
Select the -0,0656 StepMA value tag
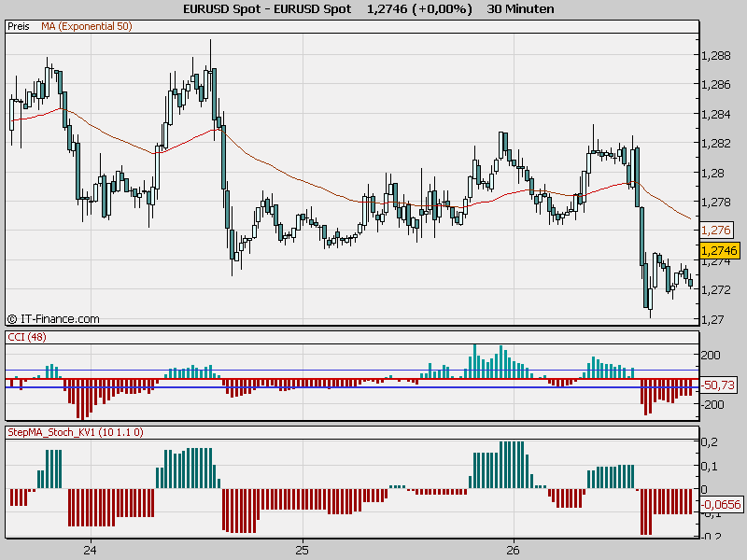(x=721, y=505)
